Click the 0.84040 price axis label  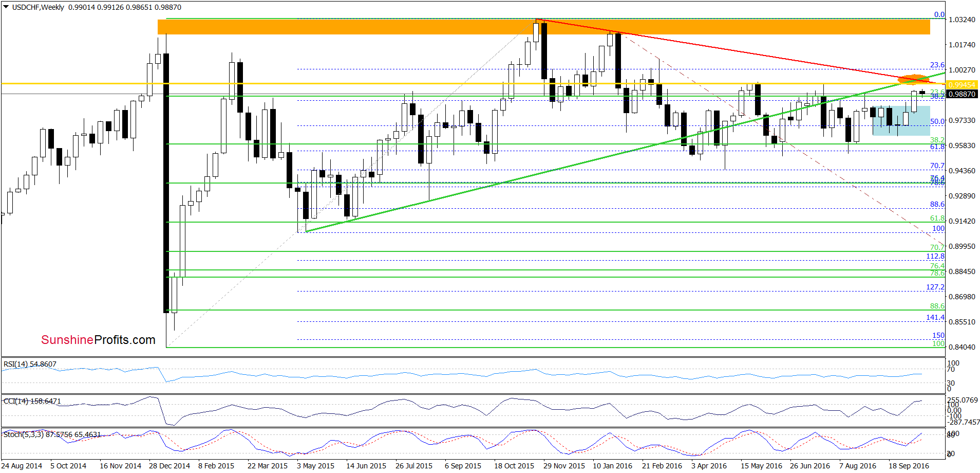[x=962, y=347]
